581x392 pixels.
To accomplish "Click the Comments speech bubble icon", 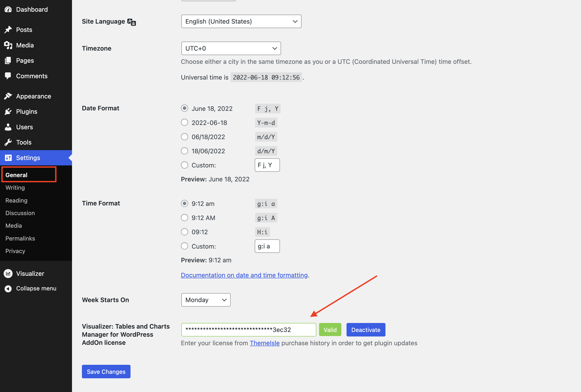I will [x=8, y=76].
